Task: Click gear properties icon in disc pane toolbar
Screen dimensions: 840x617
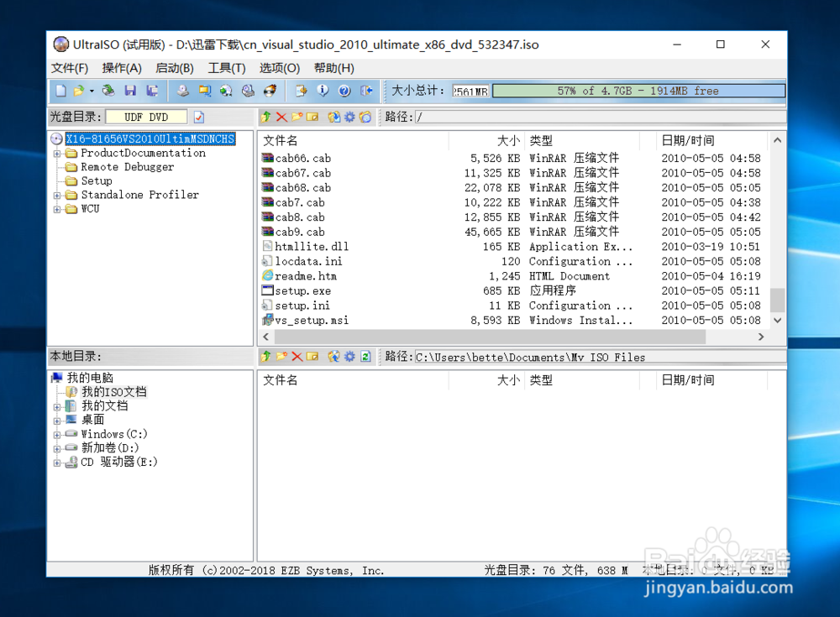Action: coord(349,117)
